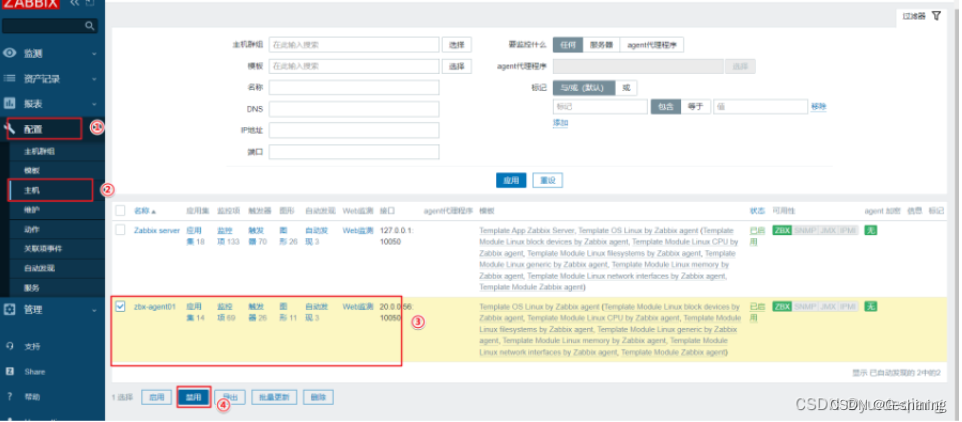Toggle the 过滤器 tab

(x=921, y=17)
